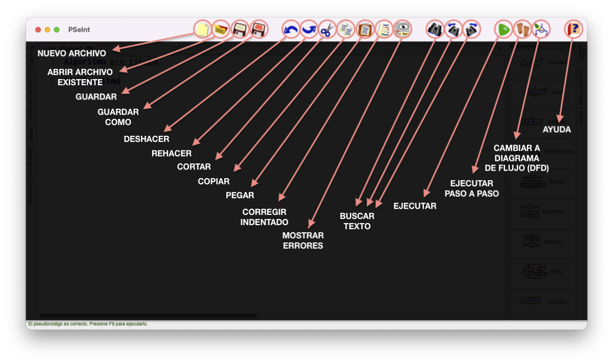Insert a Mientras loop from commands panel

[543, 211]
